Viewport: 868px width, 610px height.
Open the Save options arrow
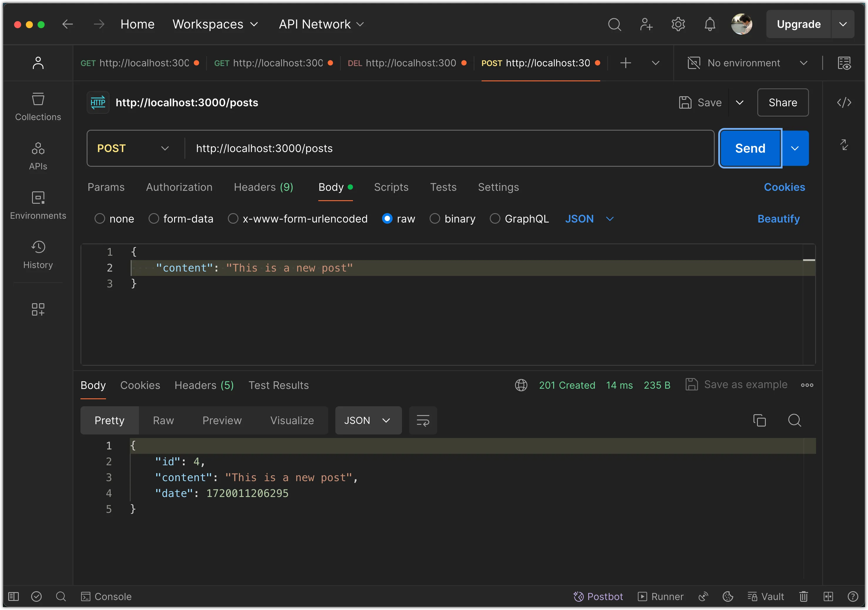point(739,102)
